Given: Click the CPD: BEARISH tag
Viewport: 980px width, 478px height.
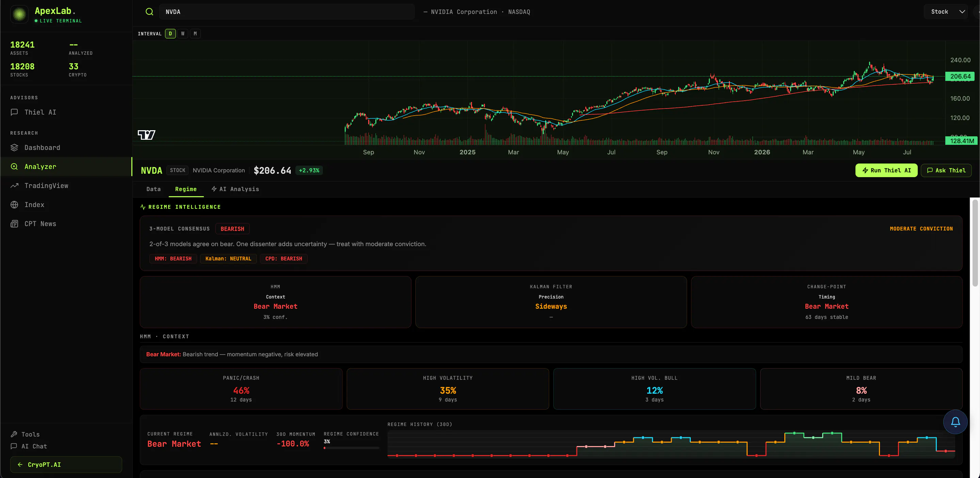Looking at the screenshot, I should click(x=284, y=258).
